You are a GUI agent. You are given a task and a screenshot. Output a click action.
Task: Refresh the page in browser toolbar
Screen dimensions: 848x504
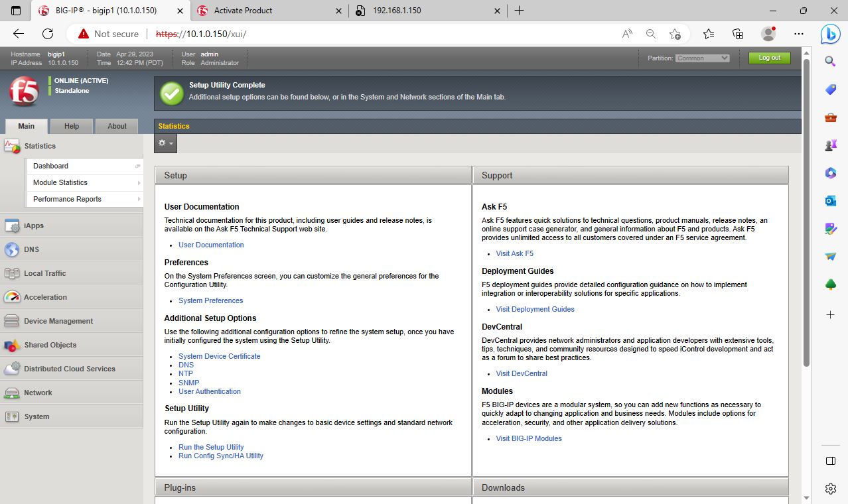pyautogui.click(x=48, y=34)
